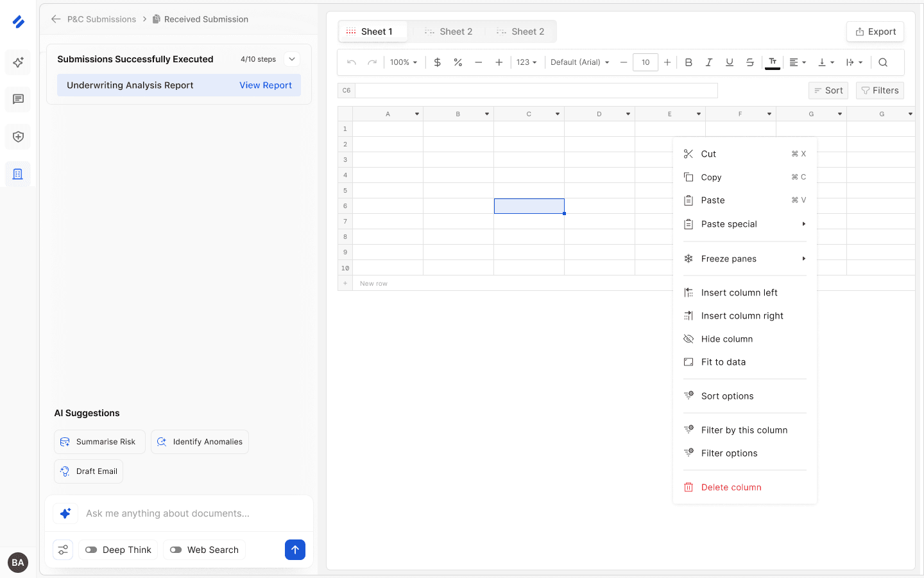Click the font size field showing 10

coord(646,62)
